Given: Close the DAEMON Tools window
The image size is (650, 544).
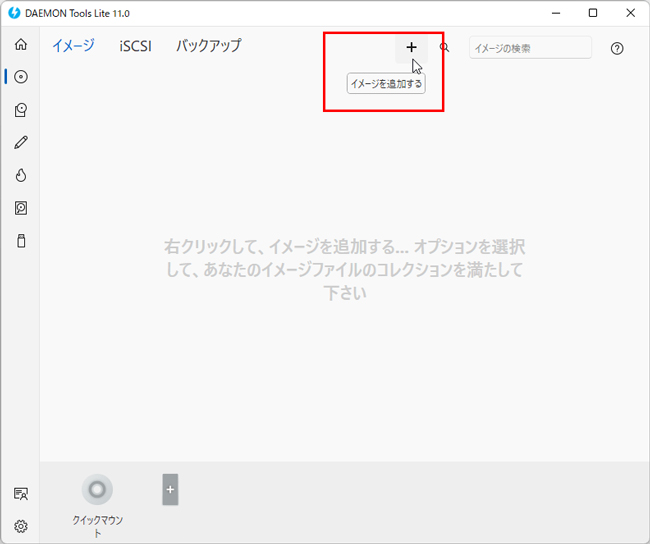Looking at the screenshot, I should 631,13.
